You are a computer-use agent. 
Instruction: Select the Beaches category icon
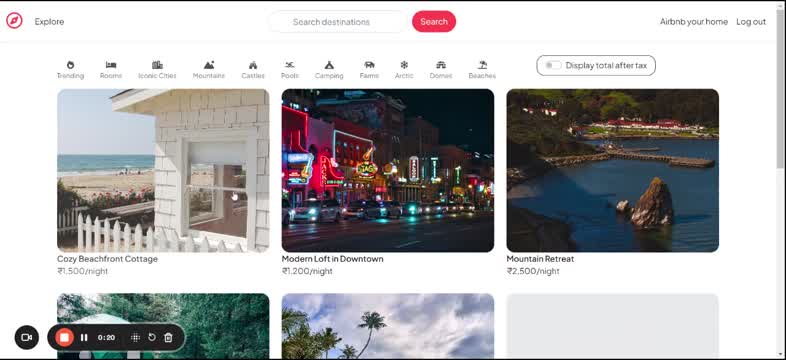482,65
